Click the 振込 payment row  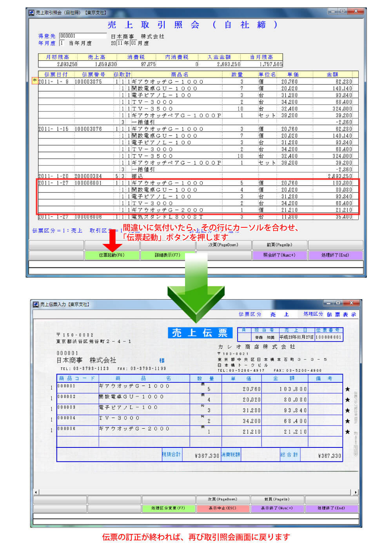tap(198, 176)
